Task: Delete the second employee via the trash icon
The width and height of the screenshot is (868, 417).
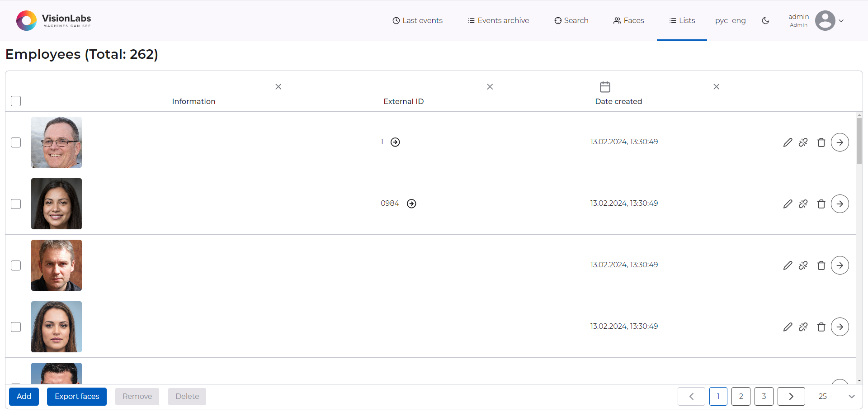Action: (821, 204)
